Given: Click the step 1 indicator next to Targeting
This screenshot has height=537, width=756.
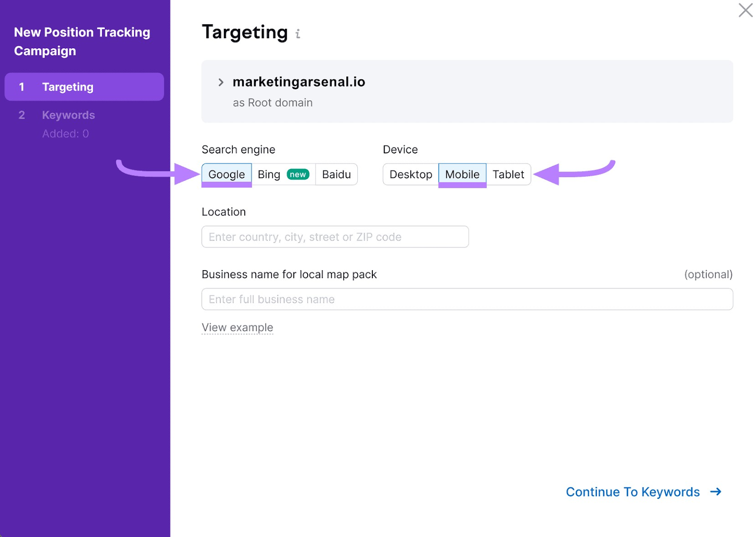Looking at the screenshot, I should pyautogui.click(x=21, y=86).
